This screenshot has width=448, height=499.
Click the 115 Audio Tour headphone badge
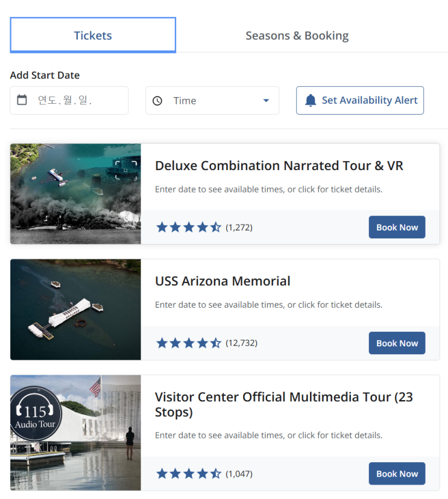coord(36,414)
